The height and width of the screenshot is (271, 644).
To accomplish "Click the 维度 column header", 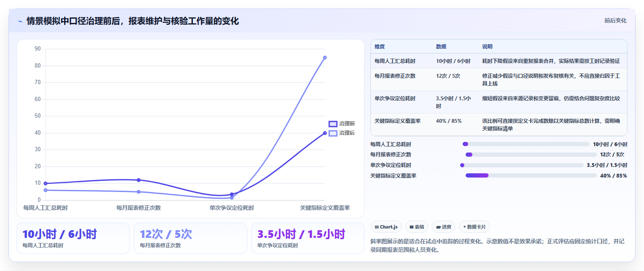I will click(380, 47).
